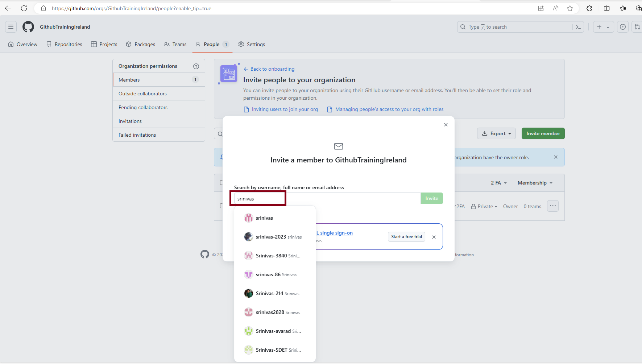Choose the user srinivas from the suggestions

click(275, 218)
